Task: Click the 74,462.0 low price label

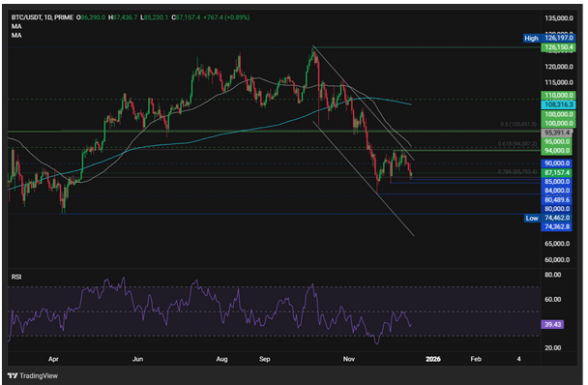Action: [557, 218]
